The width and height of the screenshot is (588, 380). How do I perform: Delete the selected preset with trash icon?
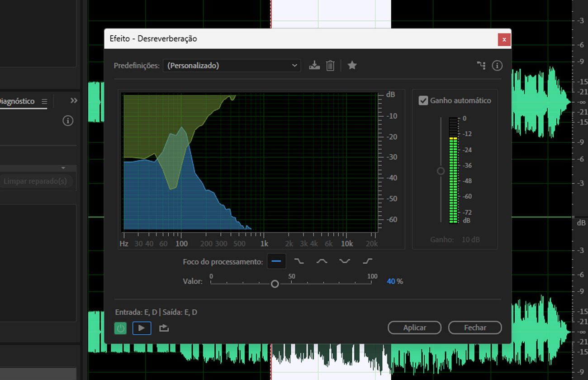(330, 66)
